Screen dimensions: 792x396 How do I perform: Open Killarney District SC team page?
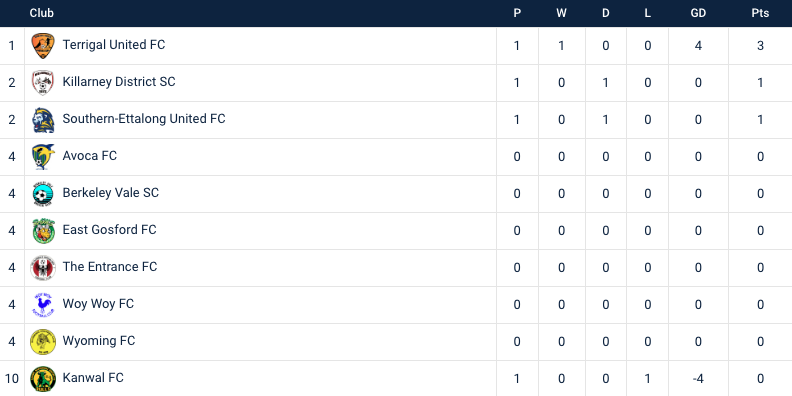point(119,82)
